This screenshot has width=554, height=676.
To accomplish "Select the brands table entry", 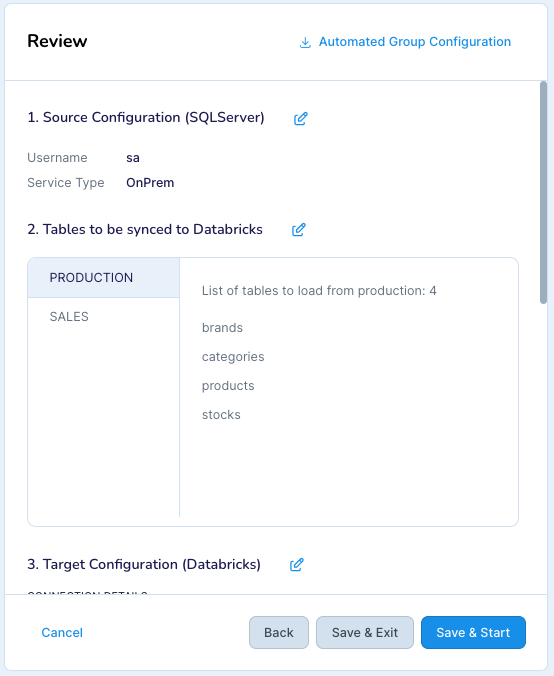I will (x=222, y=328).
